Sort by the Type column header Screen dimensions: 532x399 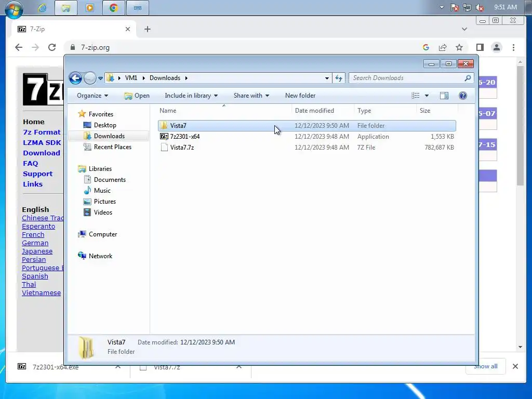(x=385, y=111)
